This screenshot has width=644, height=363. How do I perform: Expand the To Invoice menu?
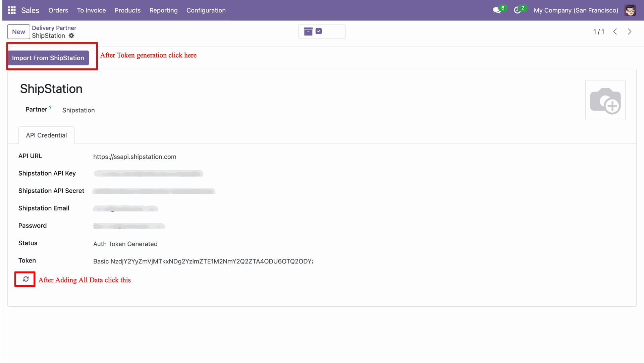(x=91, y=10)
